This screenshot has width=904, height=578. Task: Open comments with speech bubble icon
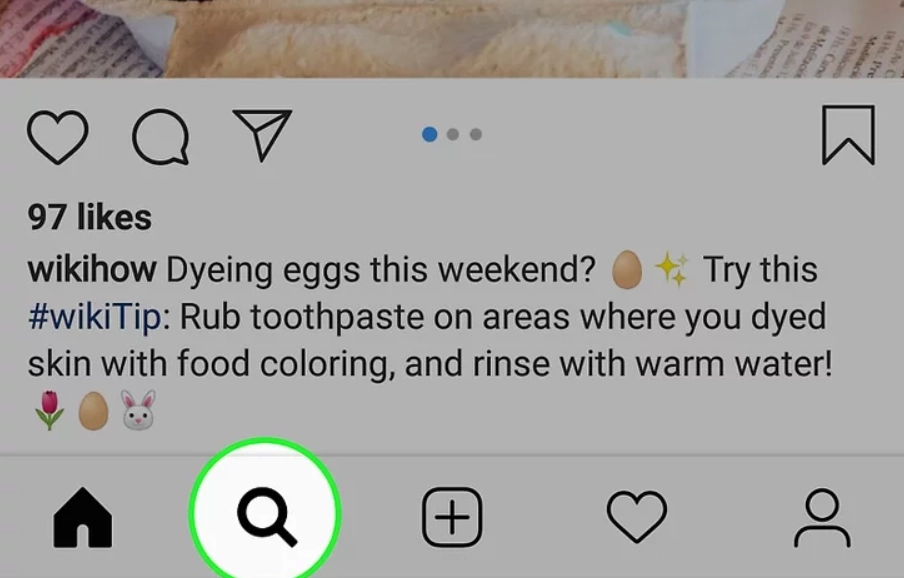click(161, 137)
